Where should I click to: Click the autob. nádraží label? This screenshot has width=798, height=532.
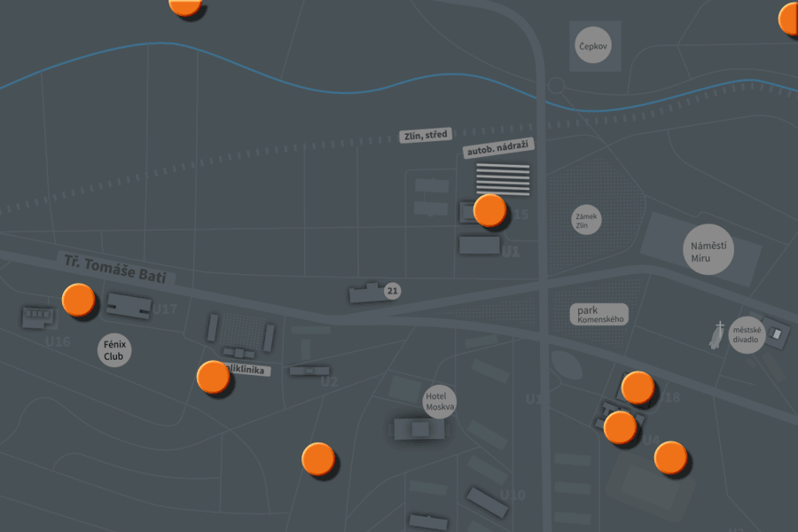coord(499,147)
